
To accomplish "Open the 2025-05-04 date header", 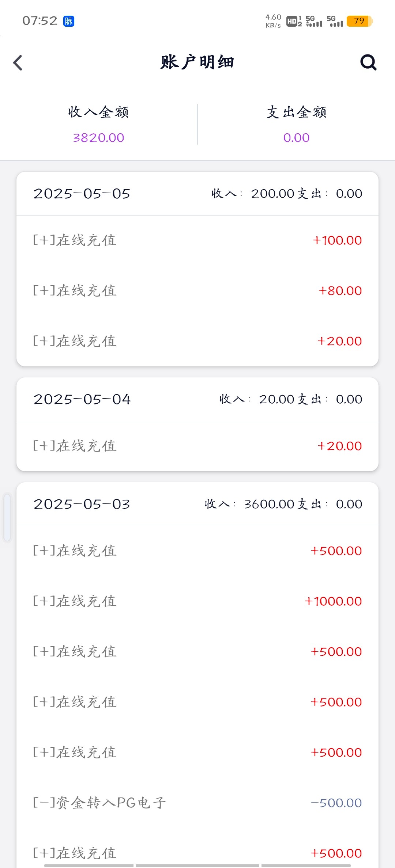I will click(x=82, y=399).
